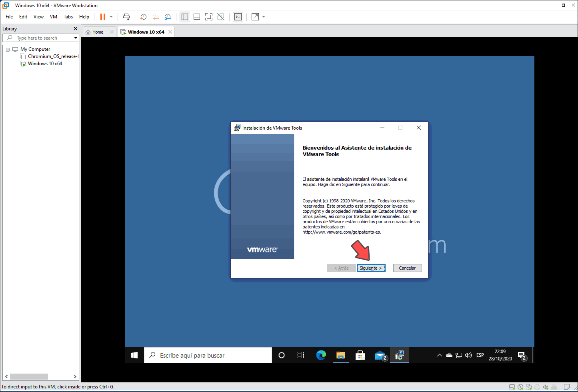Open the guest notification center icon
578x392 pixels.
pyautogui.click(x=522, y=355)
